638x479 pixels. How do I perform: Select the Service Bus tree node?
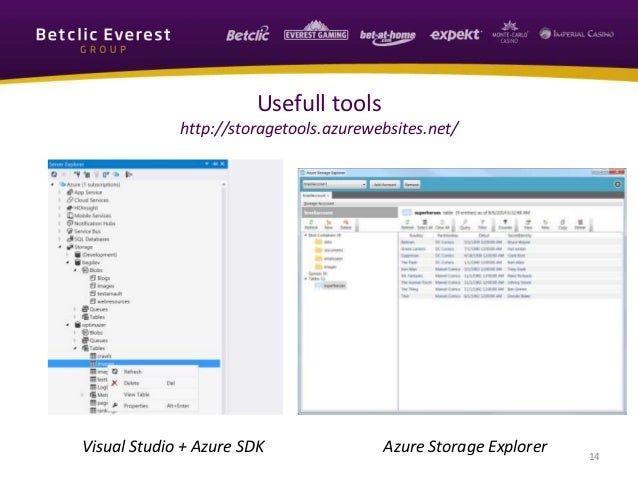click(x=84, y=231)
